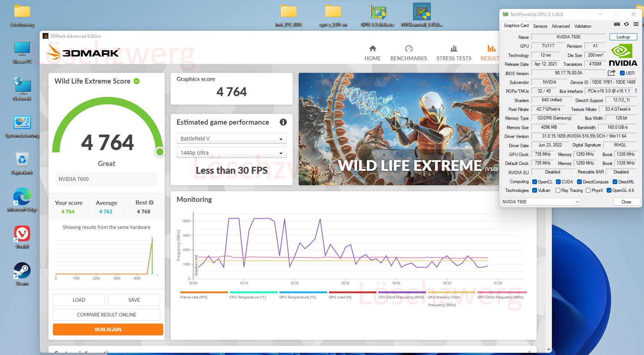Switch to the Validation tab in GPU-Z
Image resolution: width=644 pixels, height=355 pixels.
pyautogui.click(x=583, y=26)
